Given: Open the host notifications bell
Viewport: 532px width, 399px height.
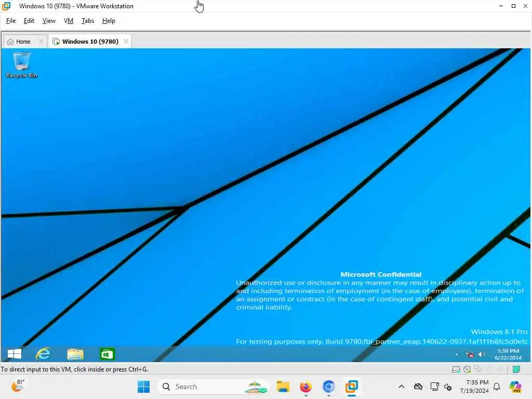Looking at the screenshot, I should 497,387.
